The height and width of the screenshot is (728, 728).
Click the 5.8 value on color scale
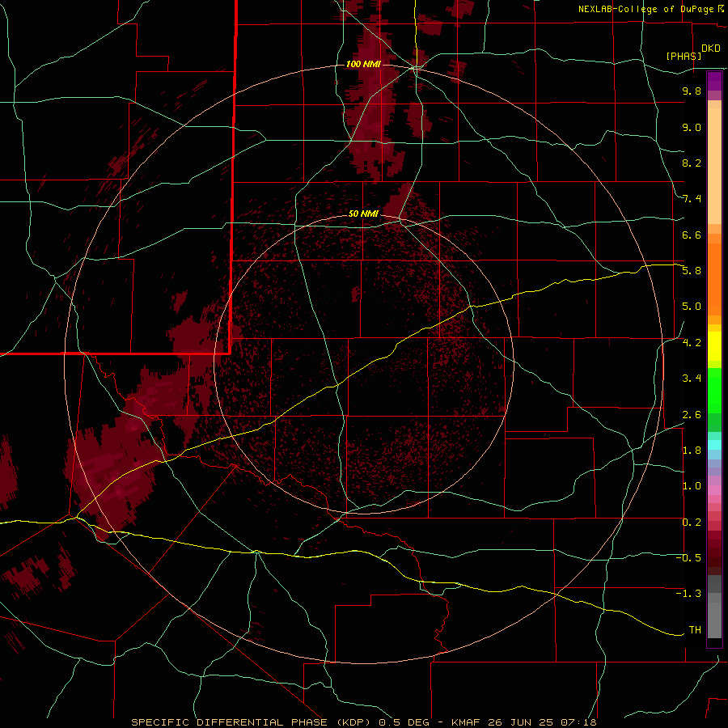(692, 271)
